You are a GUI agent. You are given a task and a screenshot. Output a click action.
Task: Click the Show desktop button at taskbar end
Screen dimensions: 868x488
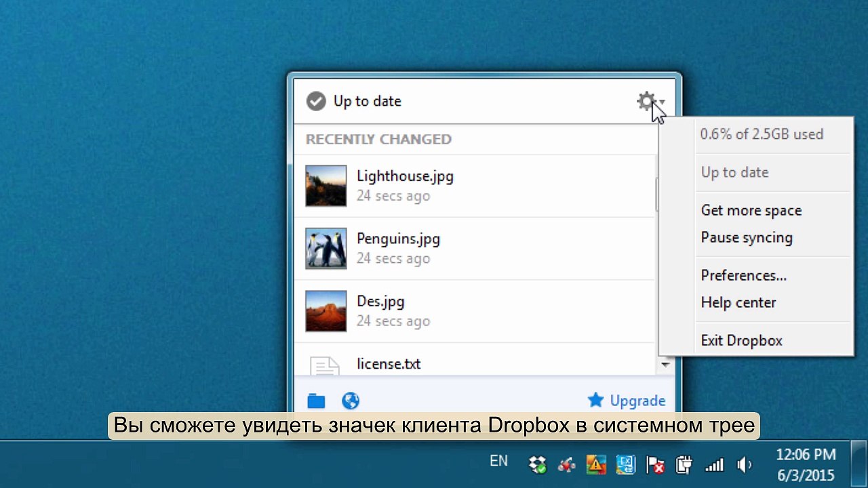(859, 464)
